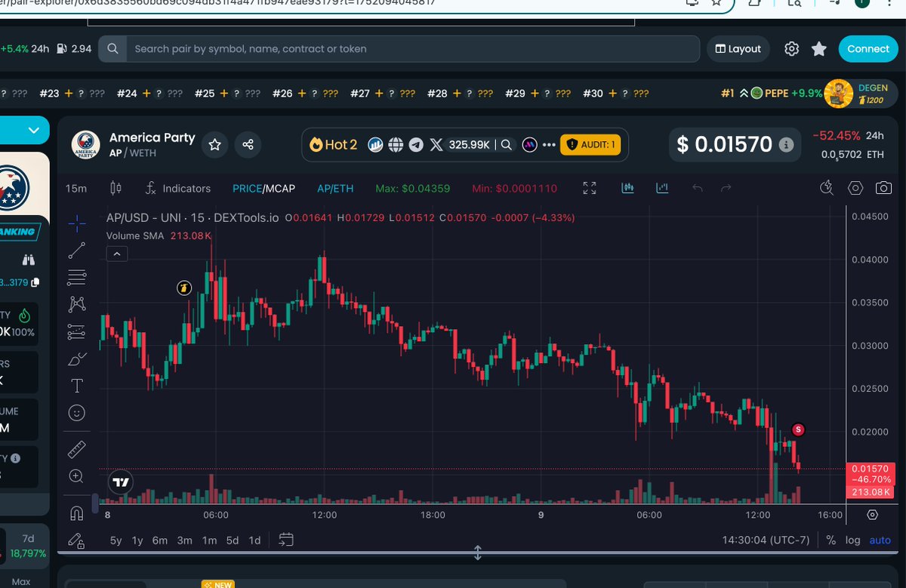Viewport: 906px width, 588px height.
Task: Show price info tooltip icon
Action: [786, 144]
